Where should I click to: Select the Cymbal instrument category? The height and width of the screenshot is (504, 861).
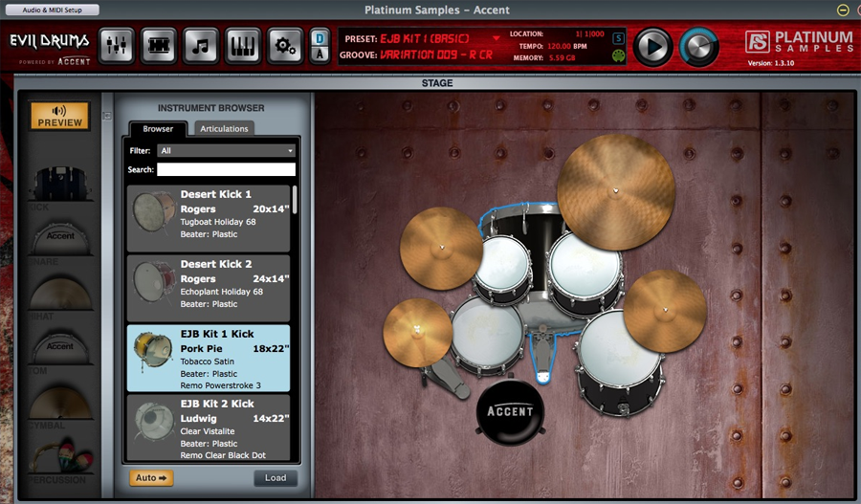(60, 405)
